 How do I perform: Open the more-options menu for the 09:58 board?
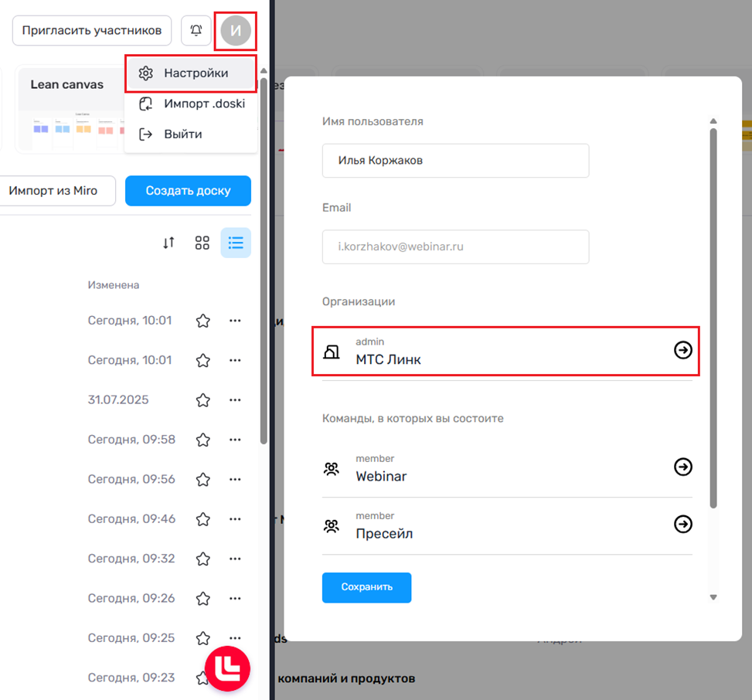(235, 440)
